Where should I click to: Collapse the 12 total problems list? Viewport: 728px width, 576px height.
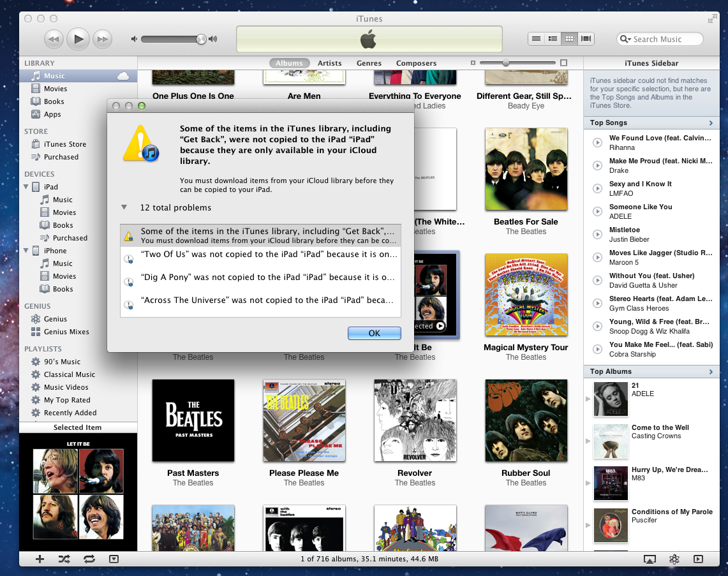coord(124,207)
